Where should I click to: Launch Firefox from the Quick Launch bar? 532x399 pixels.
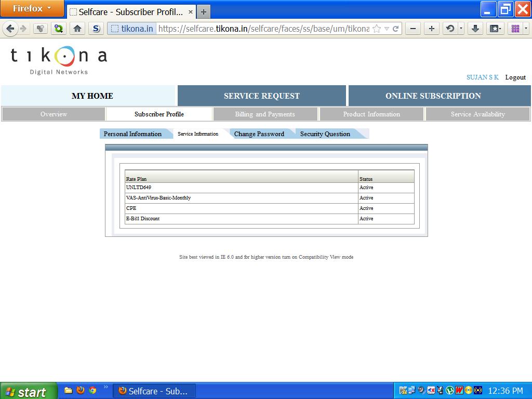pyautogui.click(x=81, y=390)
